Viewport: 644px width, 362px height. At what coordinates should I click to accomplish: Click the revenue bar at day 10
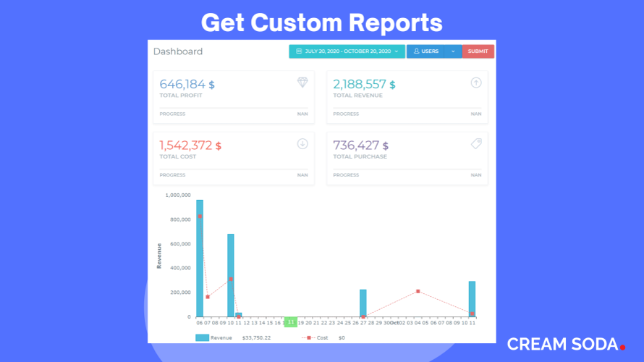pos(231,275)
